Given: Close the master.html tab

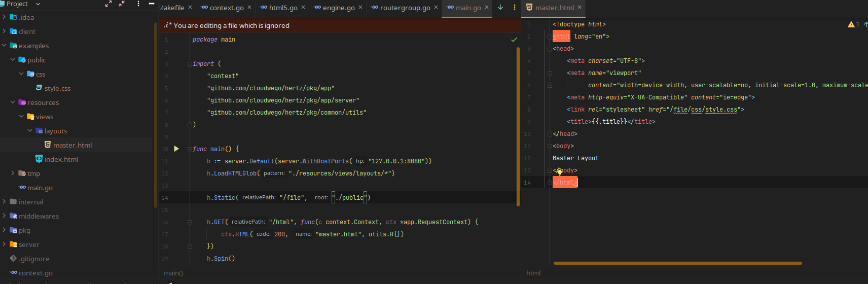Looking at the screenshot, I should (x=580, y=7).
